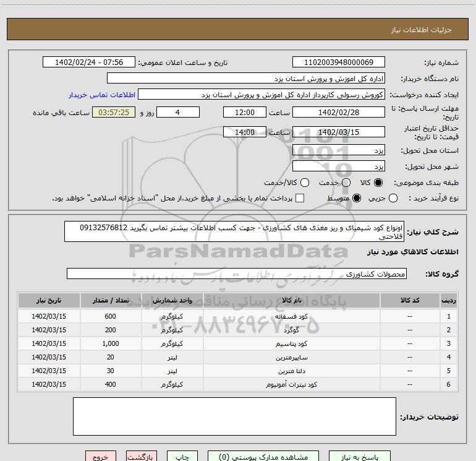Choose the متوسط purchase type radio
The image size is (476, 461).
[x=357, y=198]
